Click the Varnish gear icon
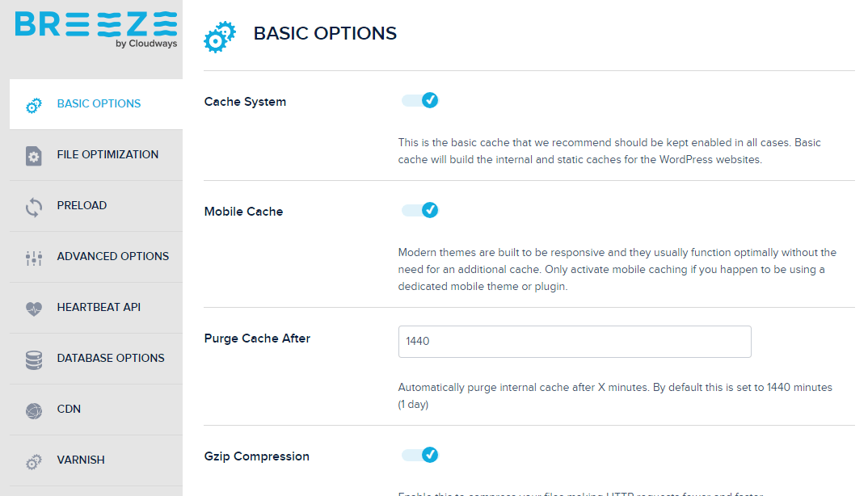 pos(33,461)
